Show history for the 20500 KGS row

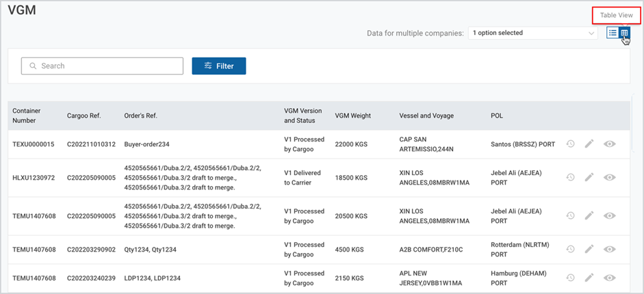570,215
